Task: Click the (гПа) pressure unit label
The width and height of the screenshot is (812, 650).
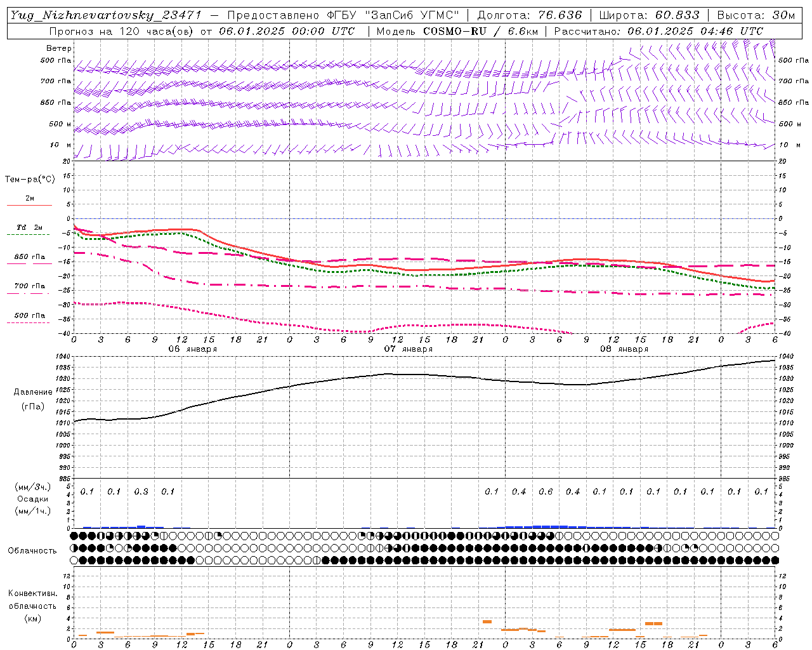Action: point(33,406)
